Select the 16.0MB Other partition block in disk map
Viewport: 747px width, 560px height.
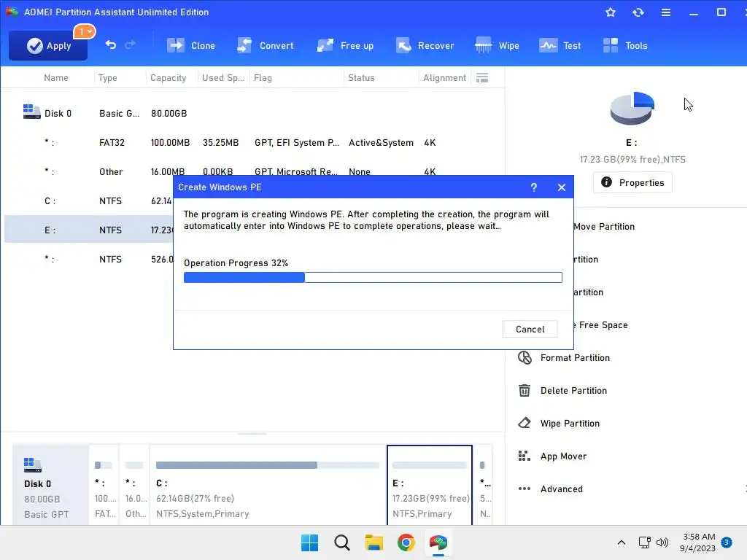pyautogui.click(x=134, y=485)
